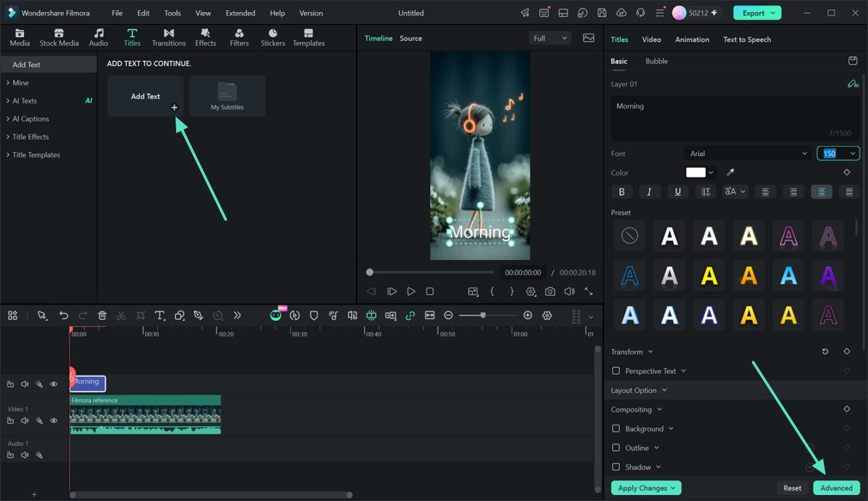Click the AI text edit icon beside Layer 01
This screenshot has height=501, width=868.
pos(853,84)
